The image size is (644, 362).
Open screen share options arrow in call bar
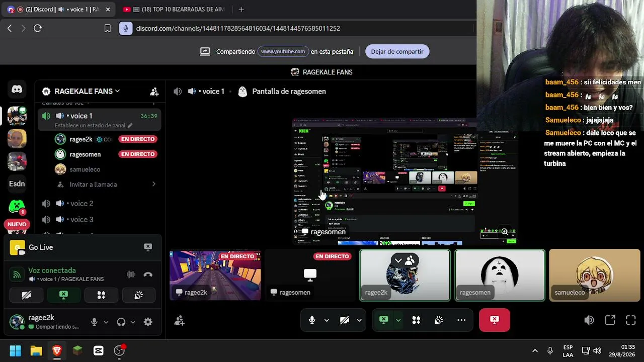pos(398,320)
